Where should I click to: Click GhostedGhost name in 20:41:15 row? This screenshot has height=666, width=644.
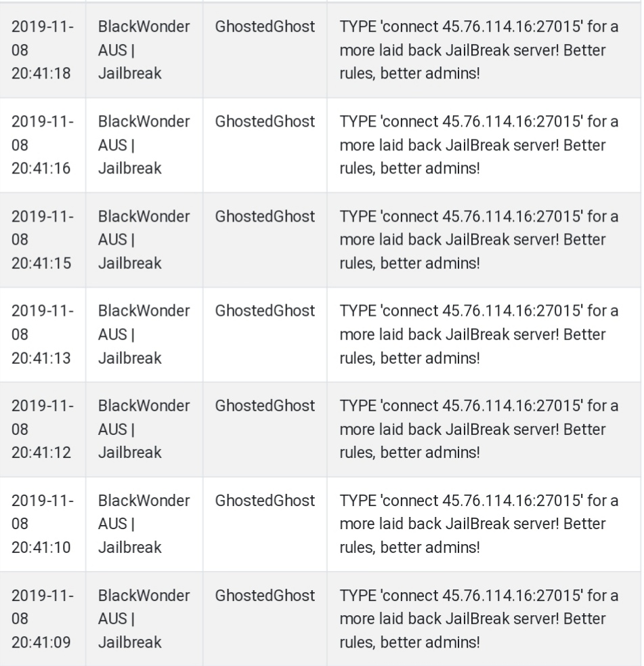click(x=265, y=216)
